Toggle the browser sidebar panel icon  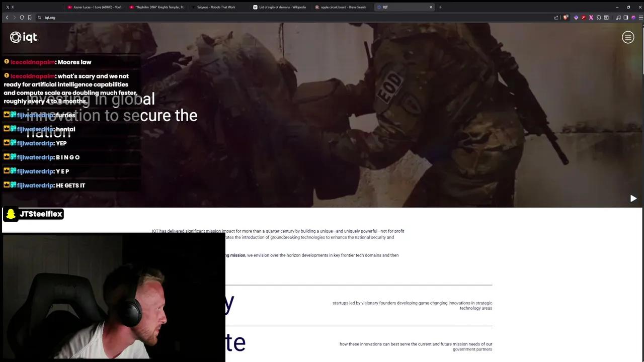(x=626, y=18)
